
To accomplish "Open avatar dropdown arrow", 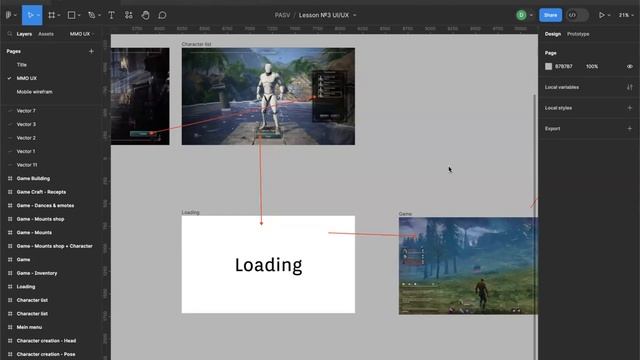I will (531, 15).
